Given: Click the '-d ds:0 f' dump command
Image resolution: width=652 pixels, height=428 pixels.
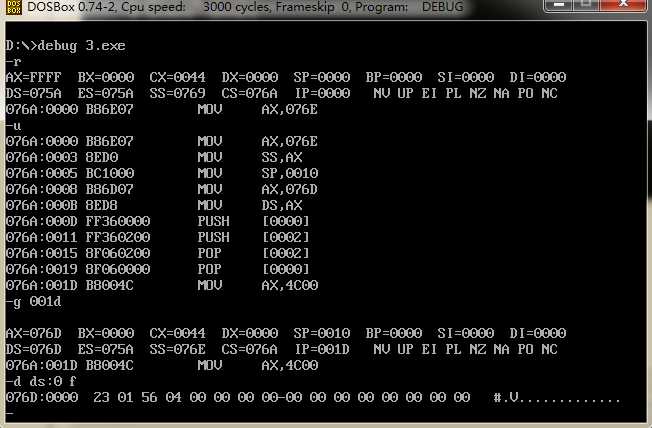Looking at the screenshot, I should (x=41, y=381).
